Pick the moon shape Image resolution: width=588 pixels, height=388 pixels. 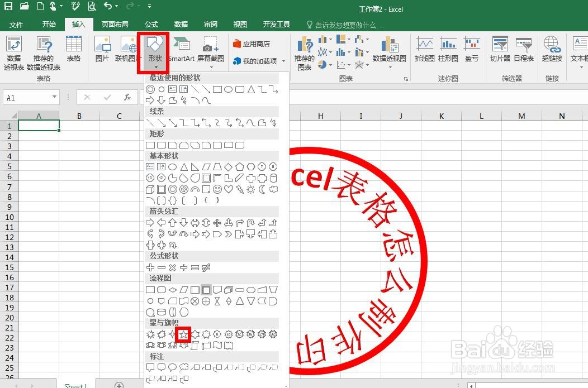point(262,189)
